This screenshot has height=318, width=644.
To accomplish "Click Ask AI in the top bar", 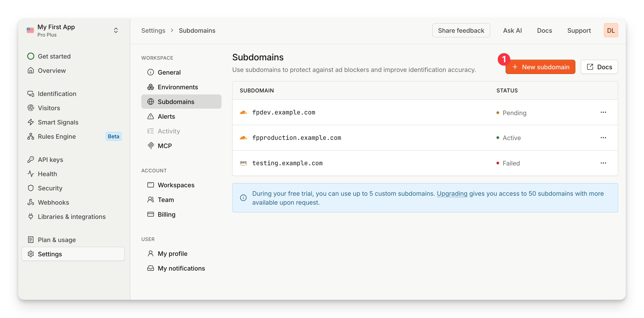I will click(x=512, y=31).
